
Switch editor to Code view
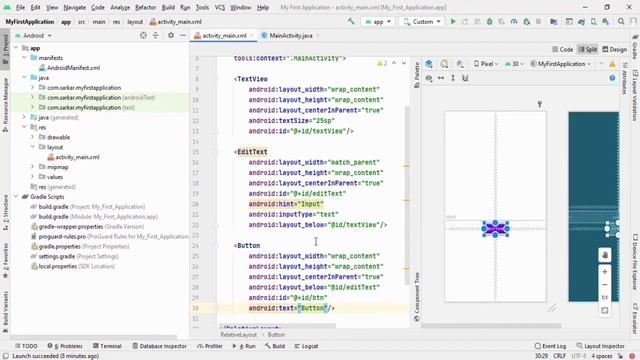click(x=562, y=49)
